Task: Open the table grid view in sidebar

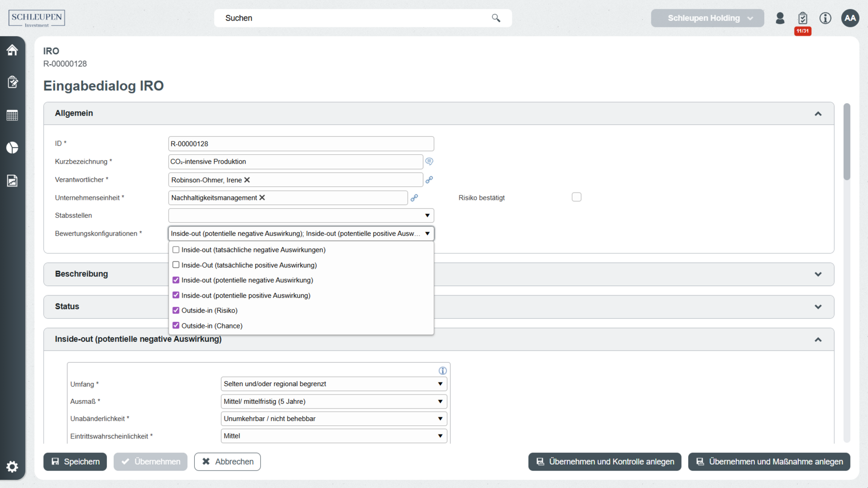Action: 12,115
